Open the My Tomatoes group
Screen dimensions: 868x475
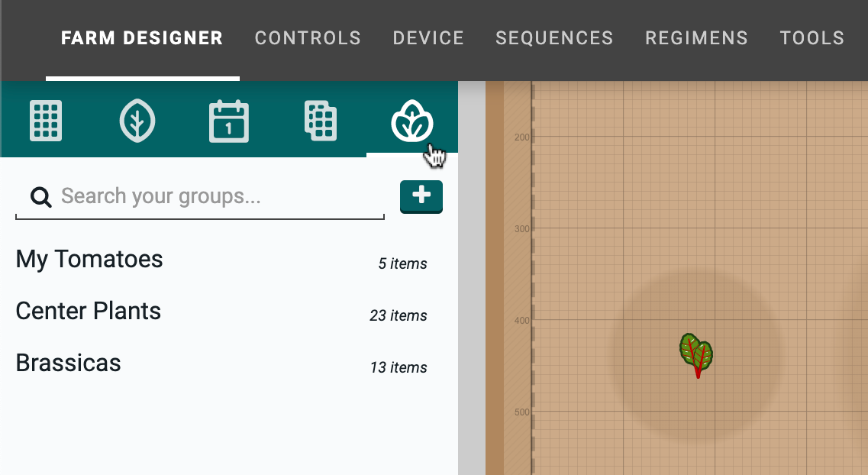89,260
